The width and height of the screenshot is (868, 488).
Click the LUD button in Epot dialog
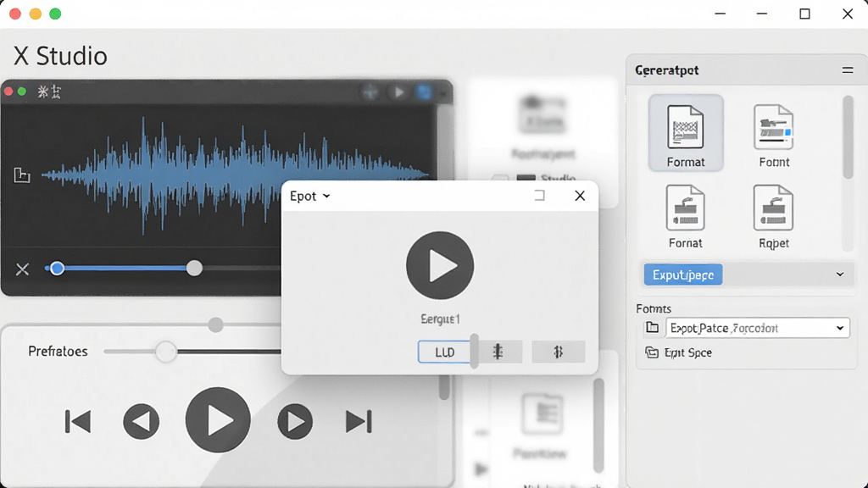click(444, 352)
